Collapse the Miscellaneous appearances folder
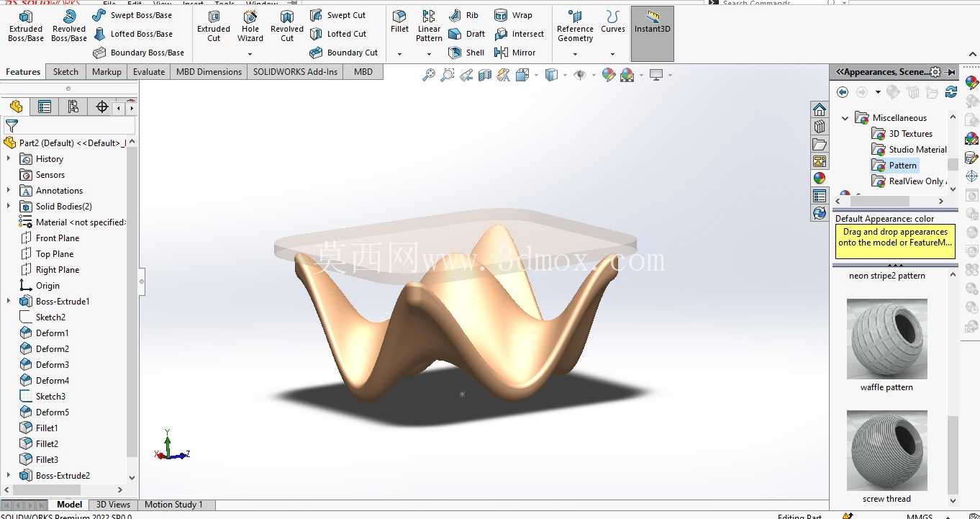Viewport: 980px width, 519px height. tap(845, 118)
